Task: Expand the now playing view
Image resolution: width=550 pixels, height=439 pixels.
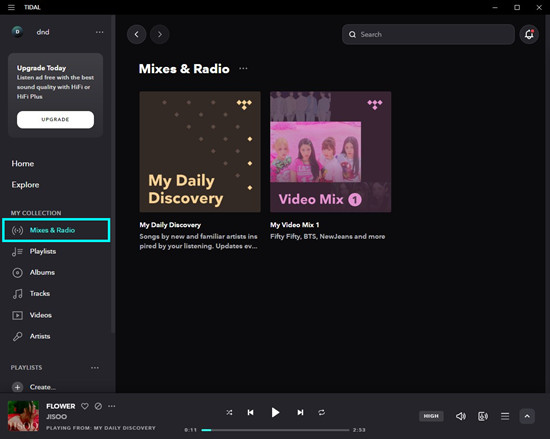Action: [x=527, y=416]
